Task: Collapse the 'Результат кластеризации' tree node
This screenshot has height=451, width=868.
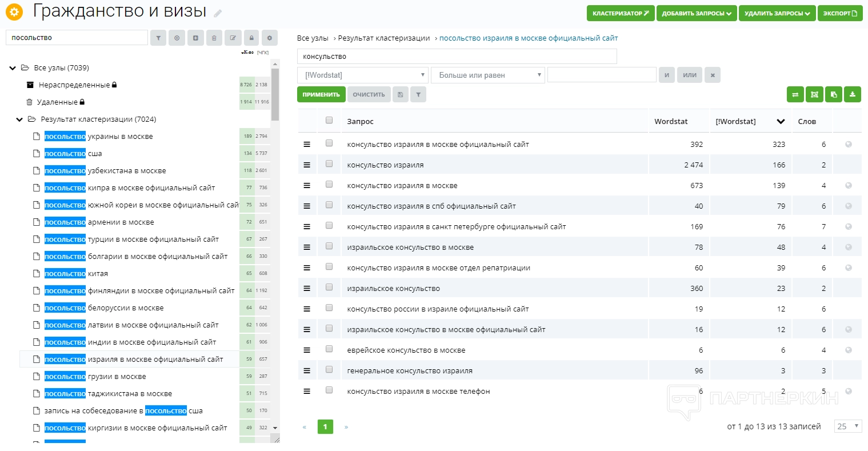Action: pos(19,119)
